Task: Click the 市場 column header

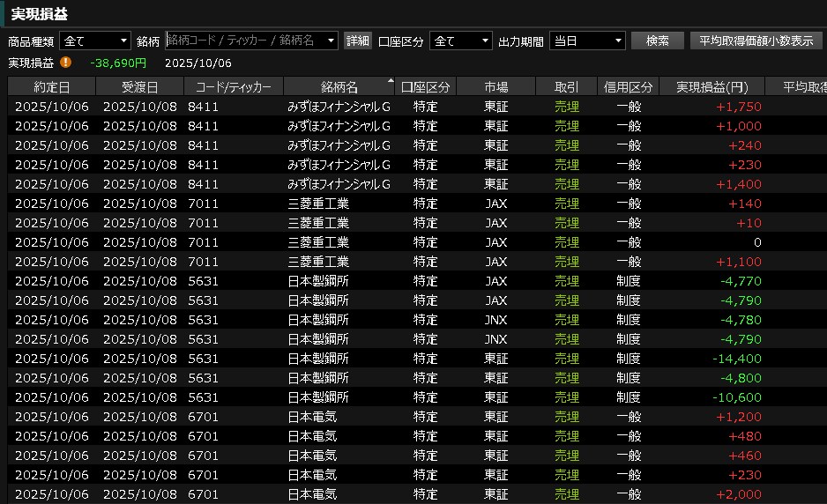Action: (x=496, y=86)
